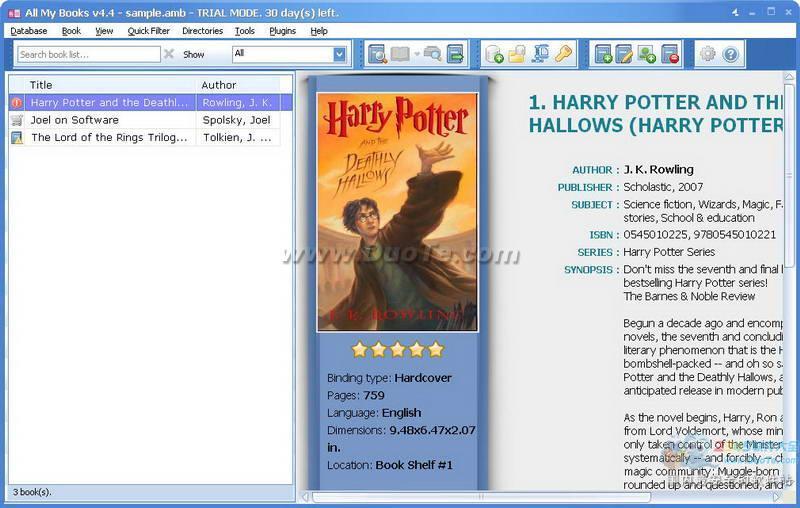Click the blue help question mark icon
The width and height of the screenshot is (800, 508).
[x=731, y=54]
